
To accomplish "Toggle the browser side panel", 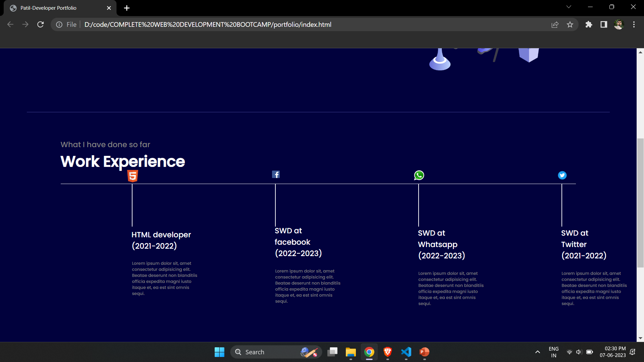I will pyautogui.click(x=604, y=24).
